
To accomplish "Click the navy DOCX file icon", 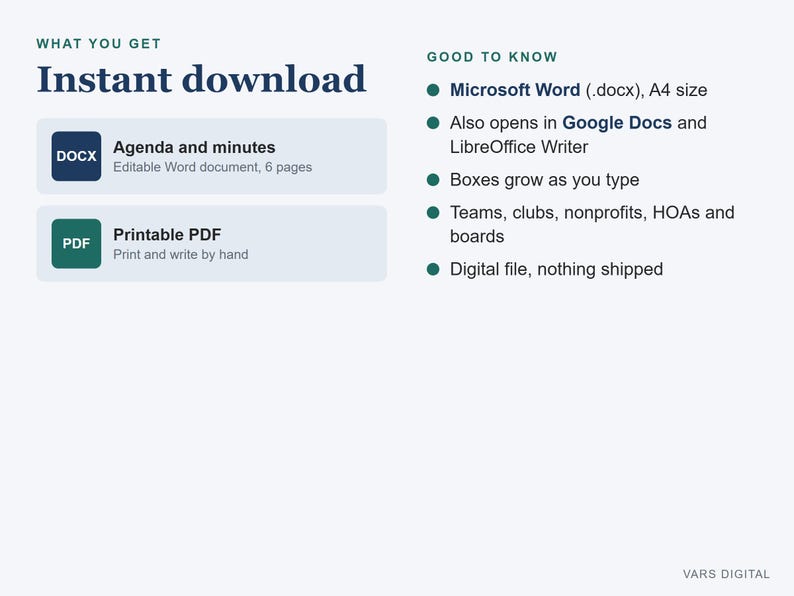I will pyautogui.click(x=76, y=156).
